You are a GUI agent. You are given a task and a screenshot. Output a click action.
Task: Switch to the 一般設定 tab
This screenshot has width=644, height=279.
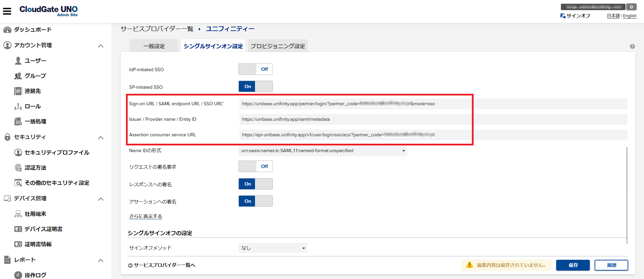154,46
